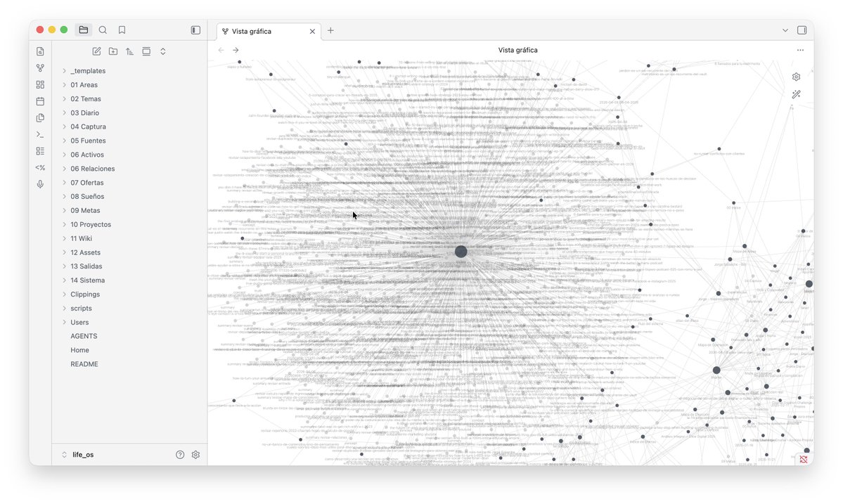
Task: Expand the 07 Ofertas folder chevron
Action: coord(64,183)
